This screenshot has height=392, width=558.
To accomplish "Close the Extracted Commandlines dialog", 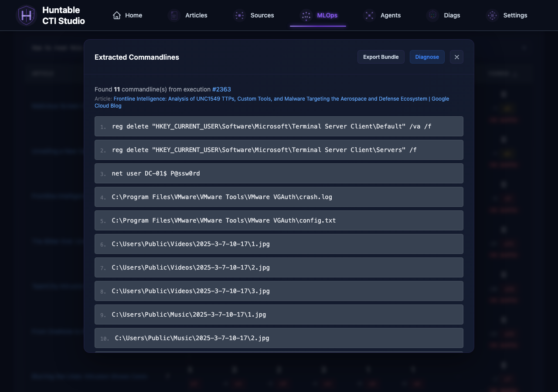I will coord(456,57).
